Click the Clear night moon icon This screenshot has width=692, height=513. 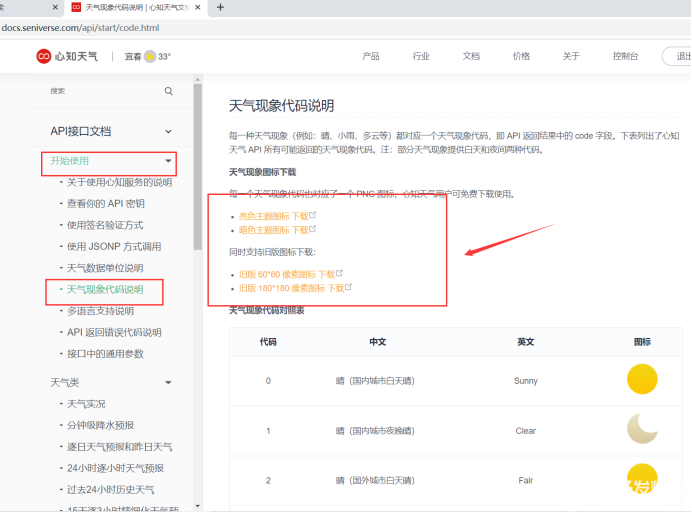(x=641, y=428)
